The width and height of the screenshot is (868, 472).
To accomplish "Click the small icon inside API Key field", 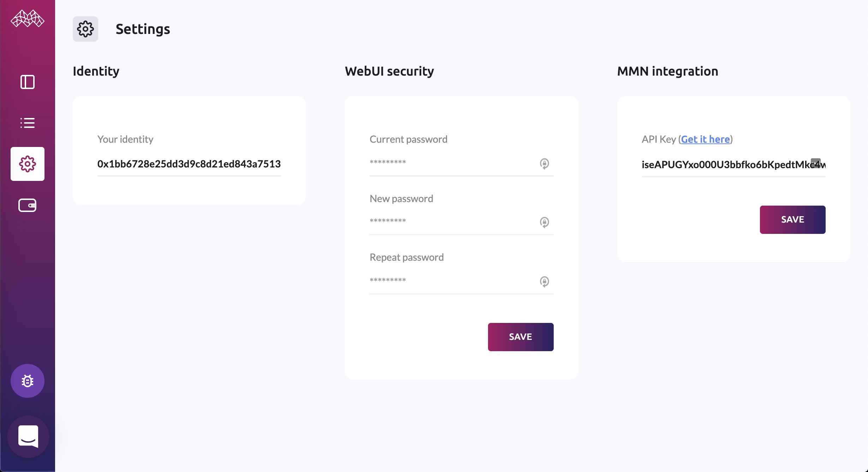I will click(x=815, y=163).
